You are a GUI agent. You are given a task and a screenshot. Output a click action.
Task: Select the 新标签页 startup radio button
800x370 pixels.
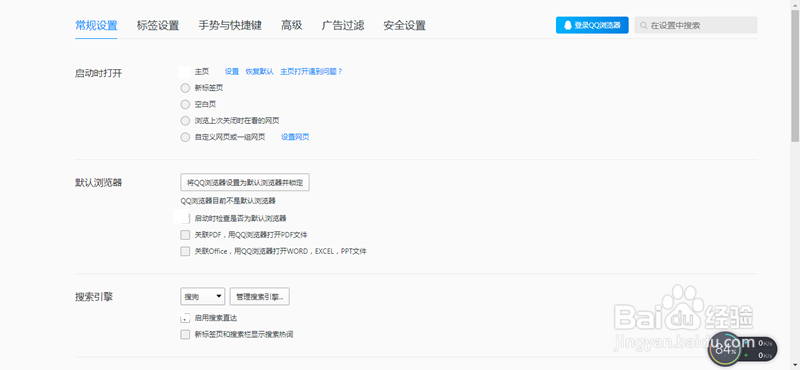[x=185, y=88]
